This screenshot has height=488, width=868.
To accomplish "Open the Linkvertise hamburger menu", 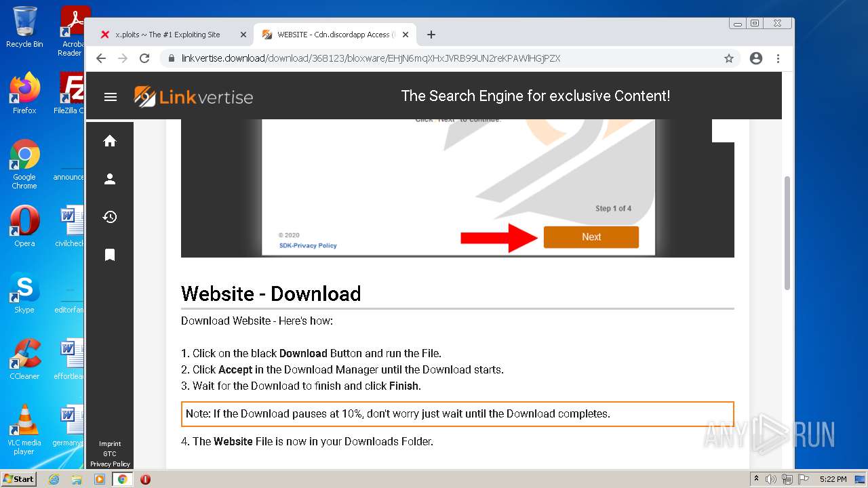I will (111, 97).
